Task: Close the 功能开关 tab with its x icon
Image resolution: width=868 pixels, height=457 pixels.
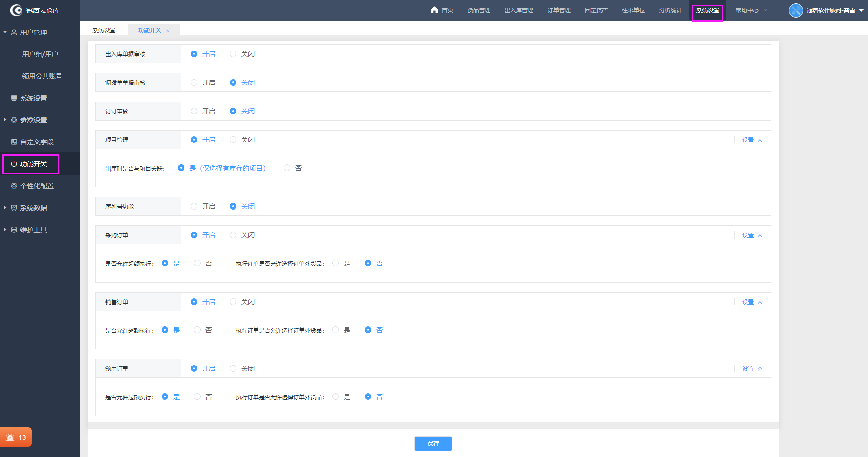Action: (168, 31)
